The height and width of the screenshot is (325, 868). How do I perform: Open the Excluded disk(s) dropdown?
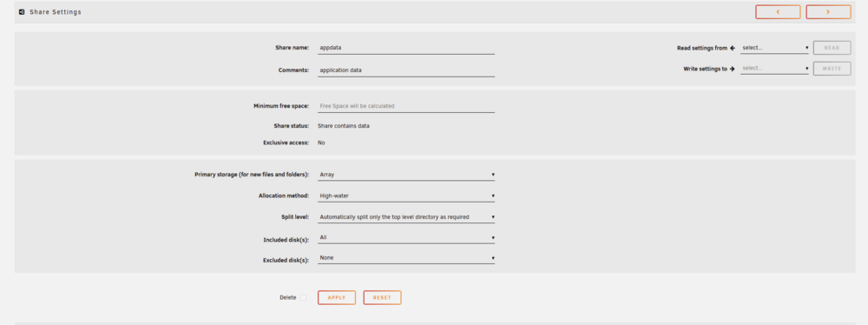405,258
